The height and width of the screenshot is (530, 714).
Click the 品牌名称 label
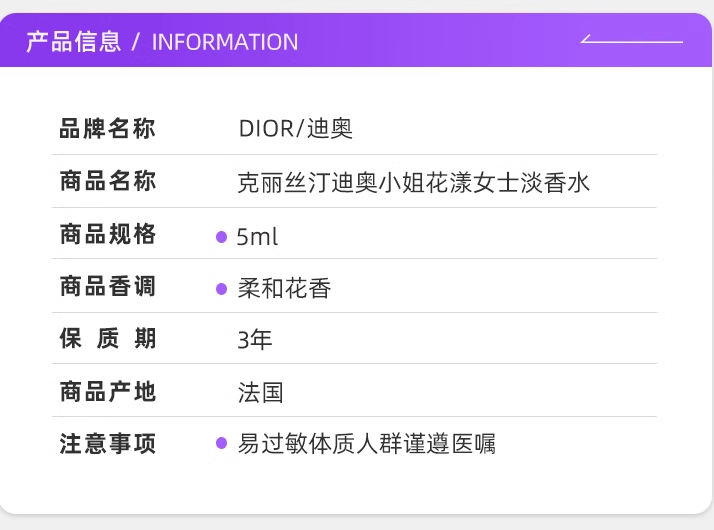pyautogui.click(x=108, y=128)
